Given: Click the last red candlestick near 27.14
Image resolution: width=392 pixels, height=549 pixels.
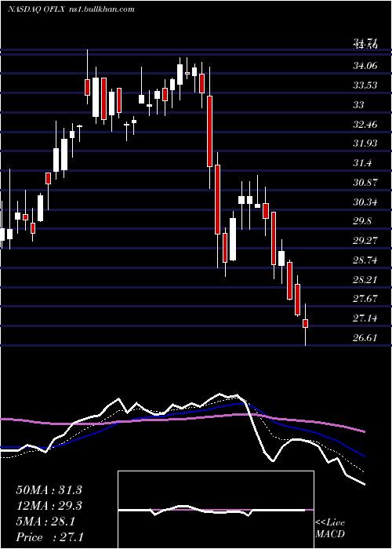Looking at the screenshot, I should point(306,324).
